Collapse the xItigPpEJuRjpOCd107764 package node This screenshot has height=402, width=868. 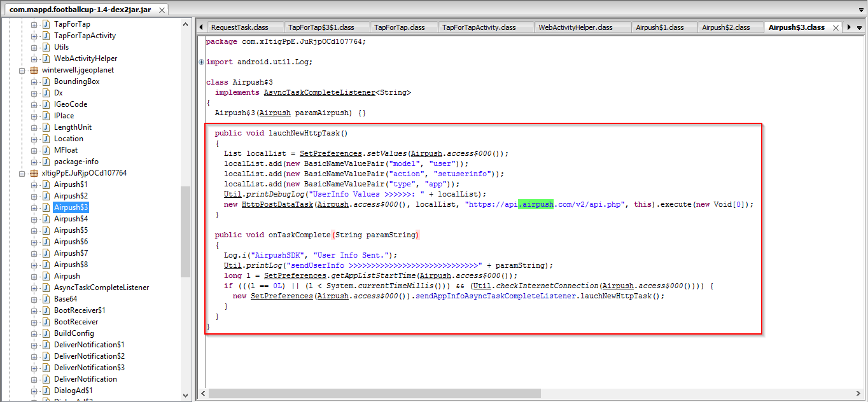tap(23, 173)
